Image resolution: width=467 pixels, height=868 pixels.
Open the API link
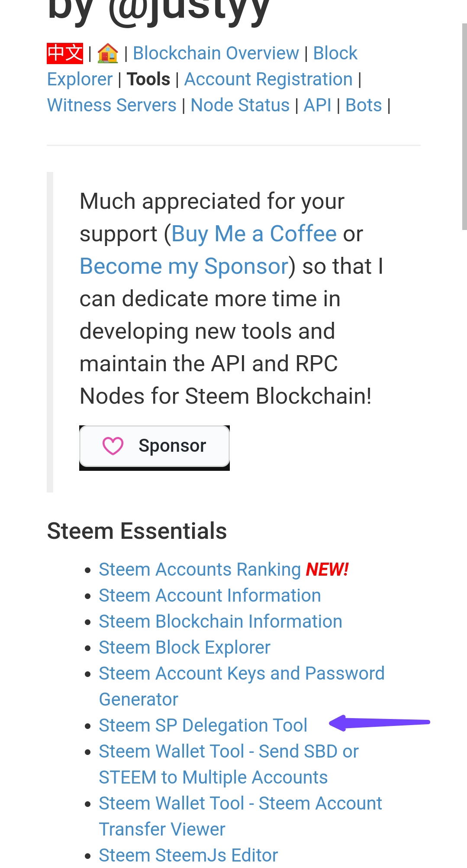coord(317,105)
